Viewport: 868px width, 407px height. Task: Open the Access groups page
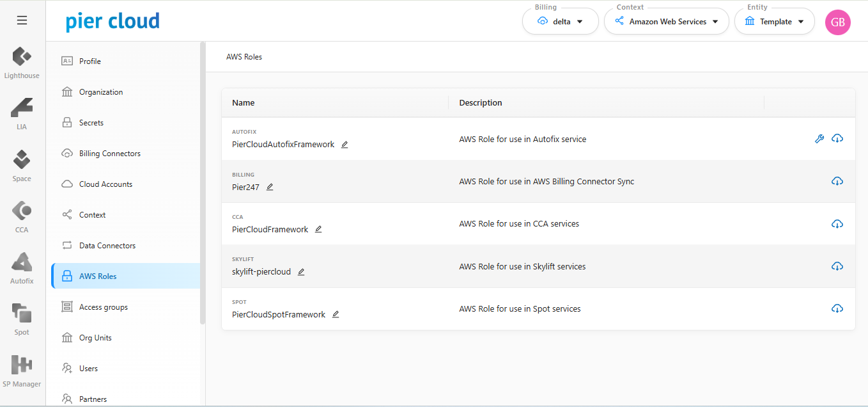point(103,307)
